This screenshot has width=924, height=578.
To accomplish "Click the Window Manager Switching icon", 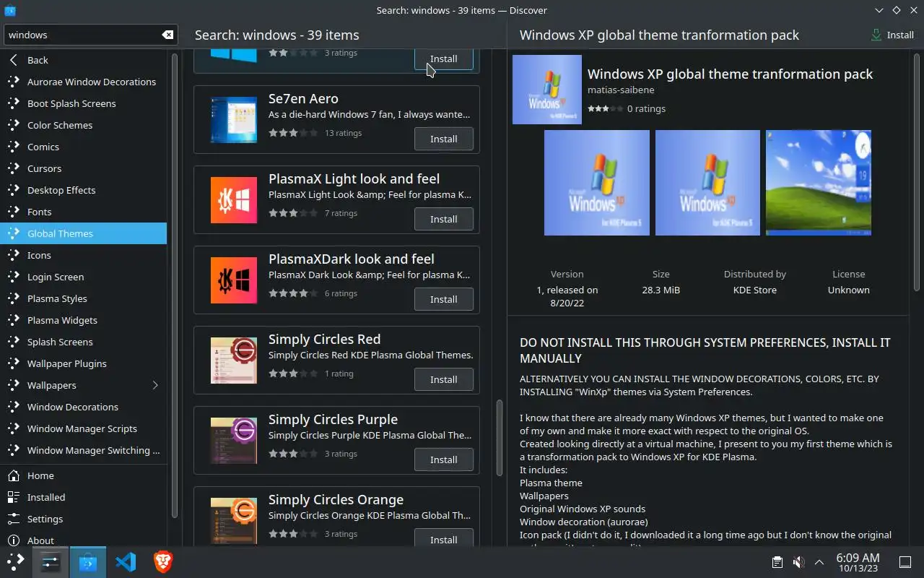I will point(14,450).
